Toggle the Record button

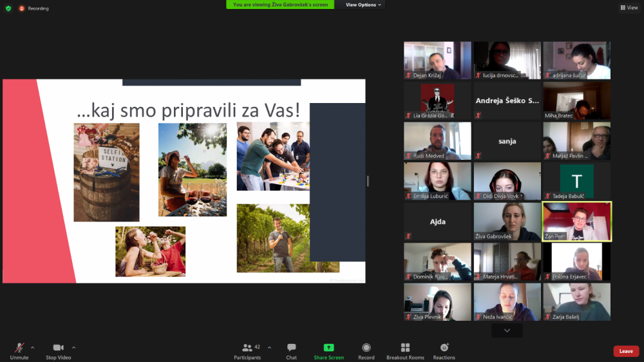click(x=366, y=350)
